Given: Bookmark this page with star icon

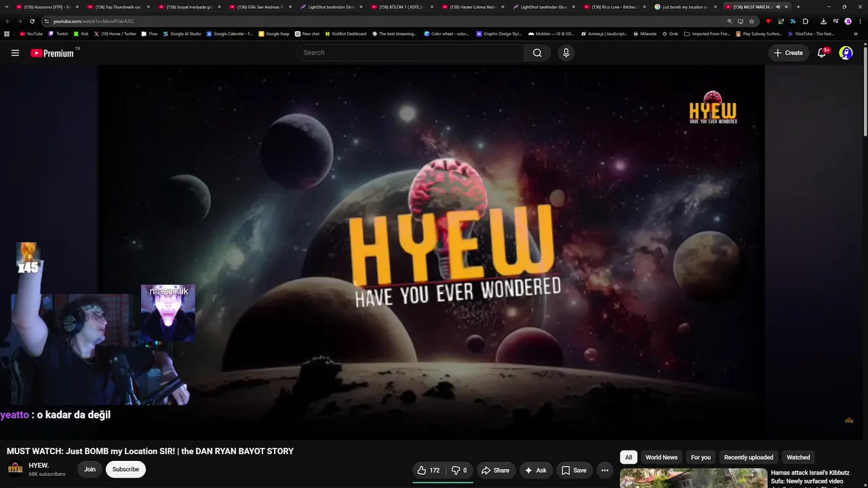Looking at the screenshot, I should coord(751,21).
